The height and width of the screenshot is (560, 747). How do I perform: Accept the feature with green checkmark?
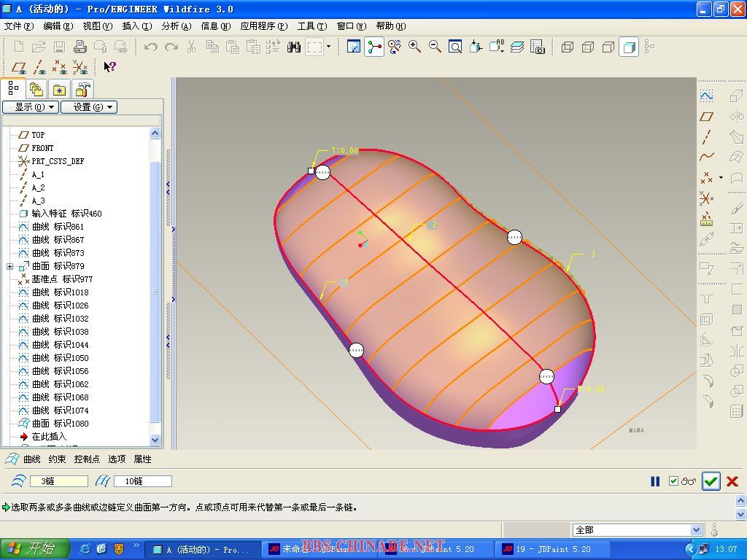711,481
